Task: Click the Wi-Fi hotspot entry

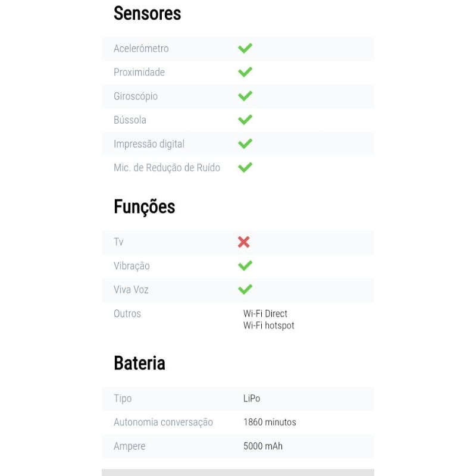Action: pos(269,325)
